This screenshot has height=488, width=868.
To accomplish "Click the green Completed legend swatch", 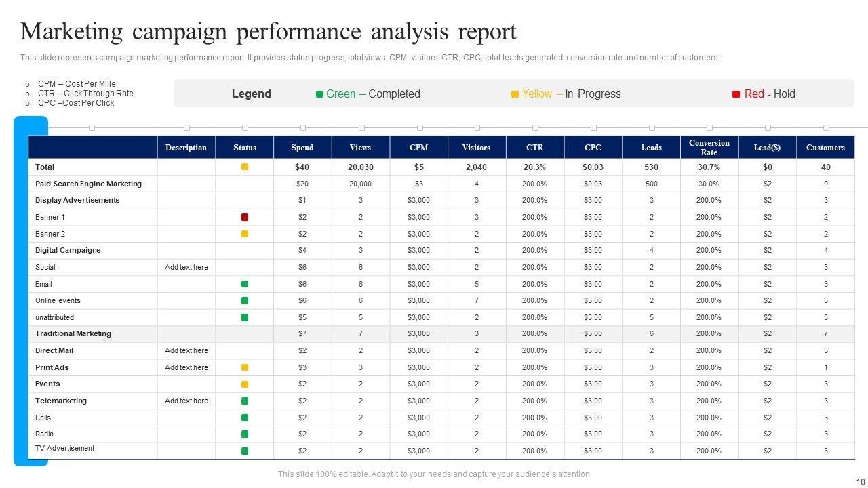I will point(319,94).
